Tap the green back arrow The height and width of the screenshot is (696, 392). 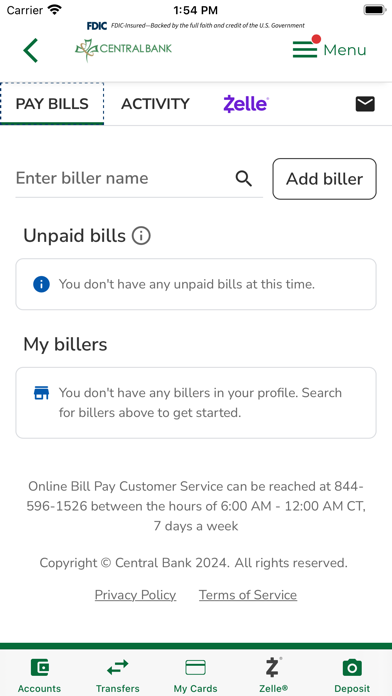[x=31, y=50]
